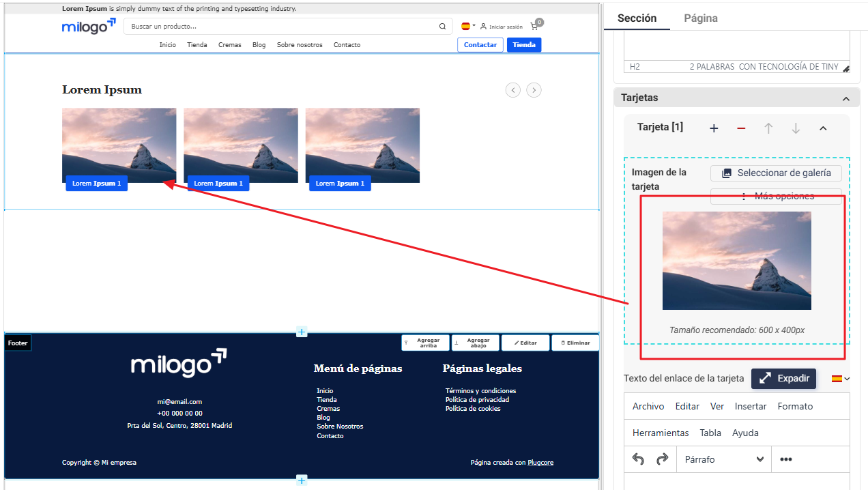Viewport: 868px width, 490px height.
Task: Open the Párrafo format dropdown
Action: point(723,459)
